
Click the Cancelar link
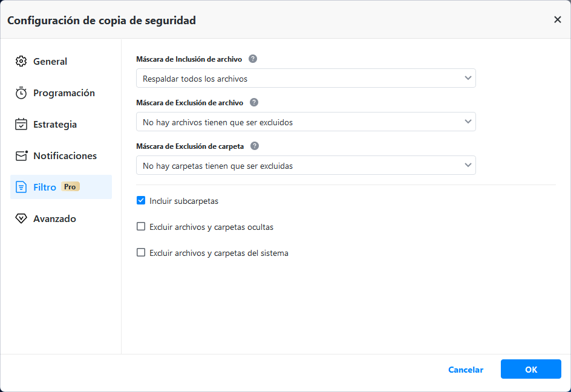point(465,370)
